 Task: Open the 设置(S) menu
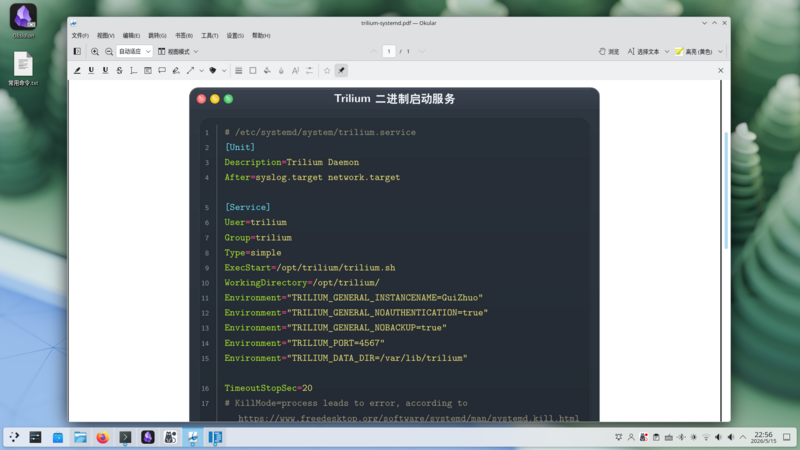click(x=235, y=36)
